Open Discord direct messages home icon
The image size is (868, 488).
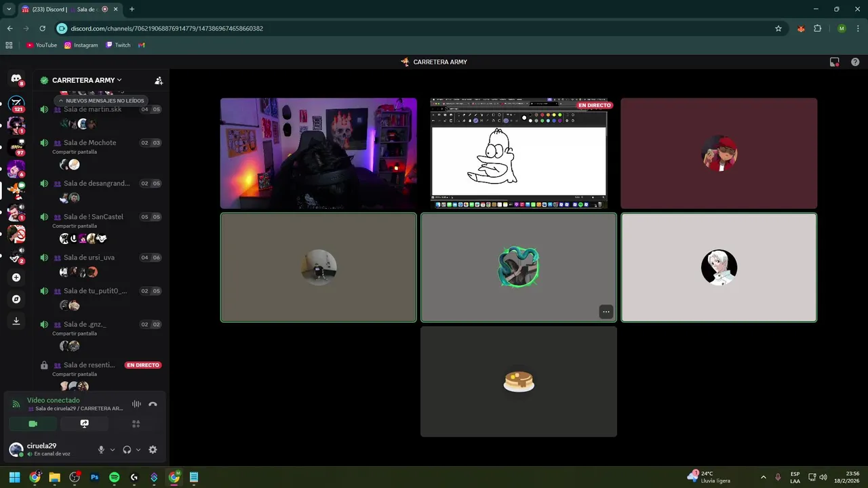pyautogui.click(x=16, y=80)
